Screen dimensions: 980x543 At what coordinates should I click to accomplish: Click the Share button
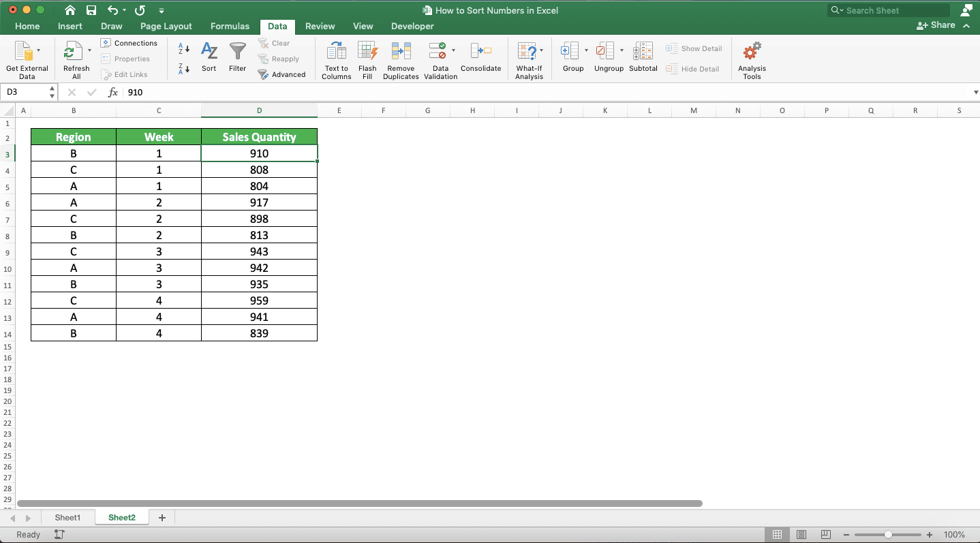coord(936,25)
